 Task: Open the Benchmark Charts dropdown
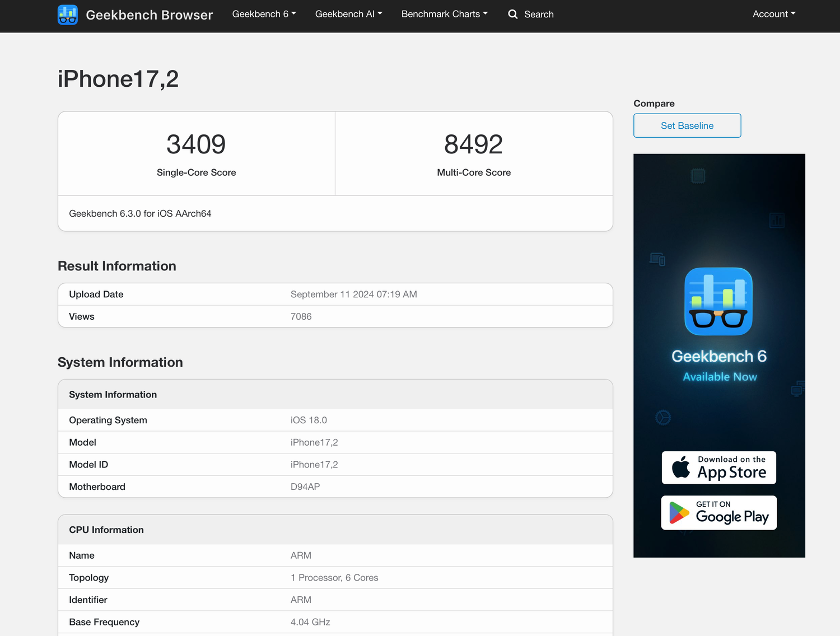coord(445,14)
